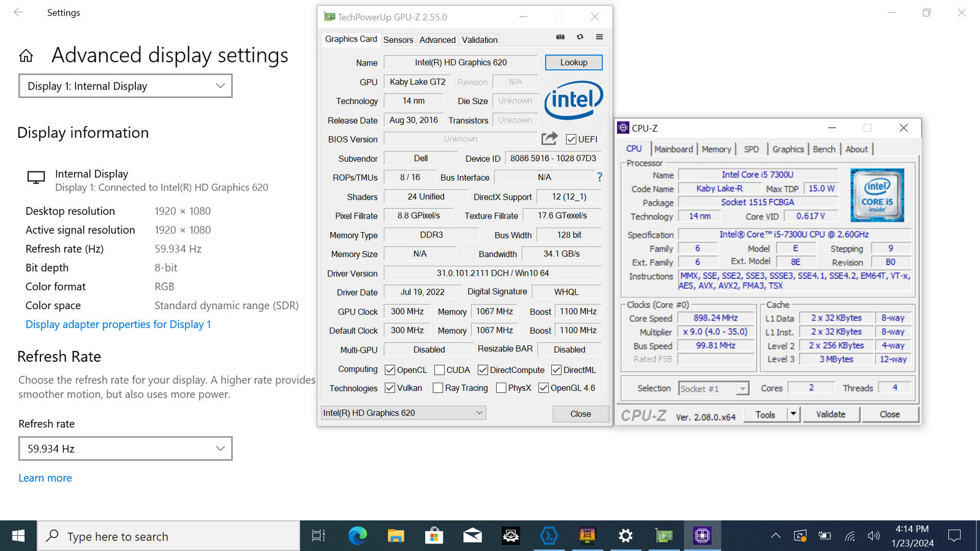The height and width of the screenshot is (551, 980).
Task: Open the GPU-Z hamburger menu
Action: [600, 37]
